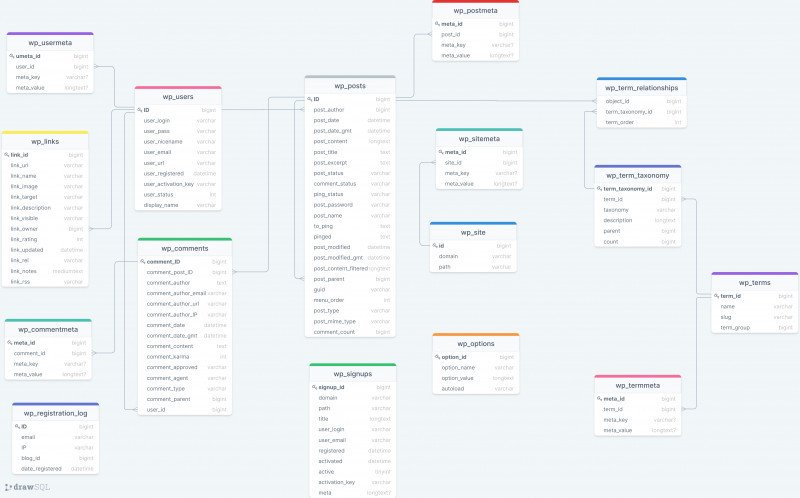Click the user_id column in wp_usermeta
800x498 pixels.
click(x=50, y=66)
